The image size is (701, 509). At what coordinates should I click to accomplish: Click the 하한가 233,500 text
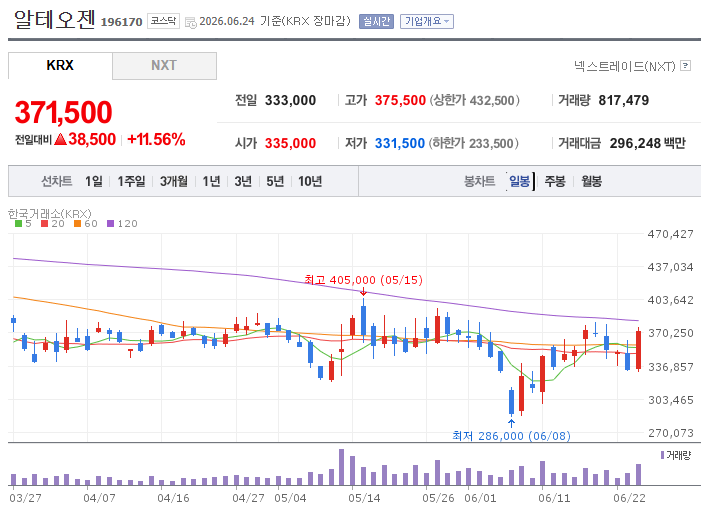pyautogui.click(x=474, y=143)
